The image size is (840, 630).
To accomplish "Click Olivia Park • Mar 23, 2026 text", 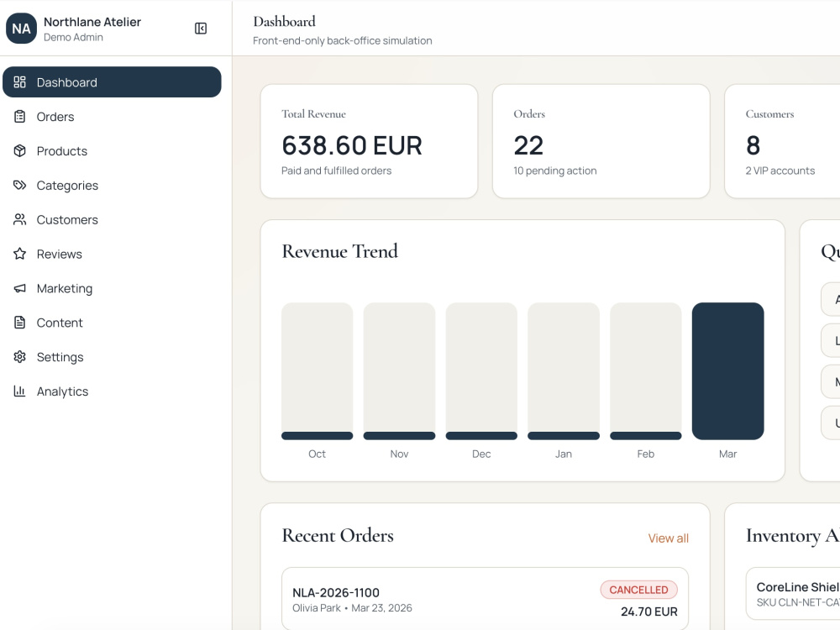I will [x=352, y=608].
